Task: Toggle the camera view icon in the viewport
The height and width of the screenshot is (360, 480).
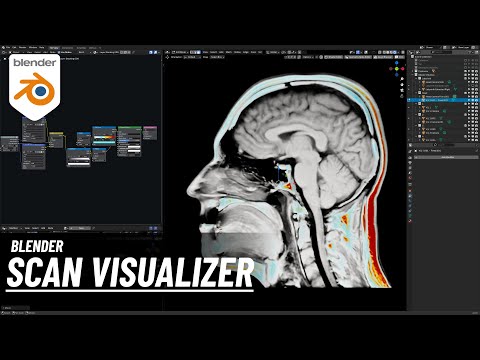Action: (402, 90)
